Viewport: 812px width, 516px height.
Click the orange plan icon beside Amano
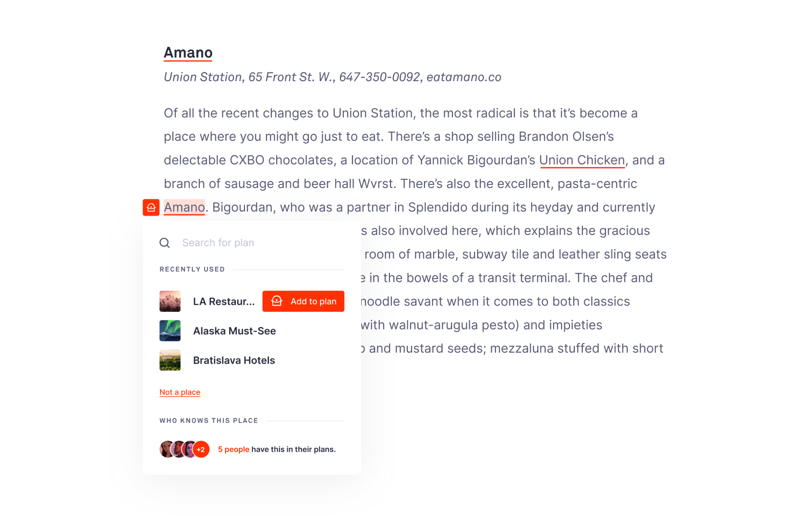pos(151,208)
